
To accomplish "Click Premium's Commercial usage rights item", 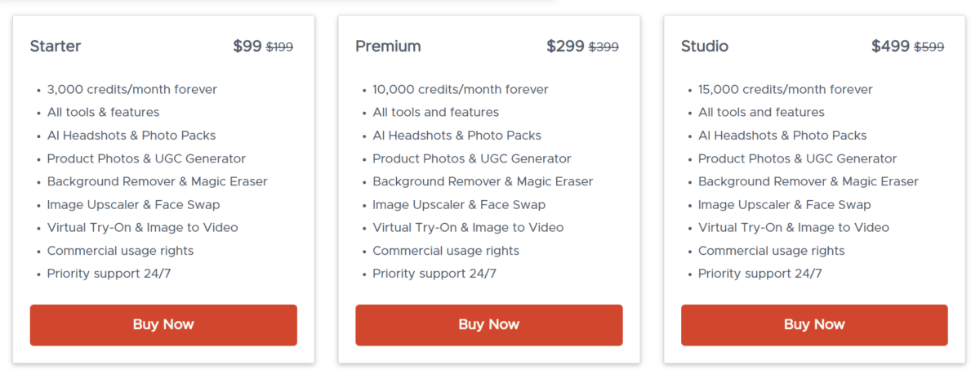I will tap(446, 251).
